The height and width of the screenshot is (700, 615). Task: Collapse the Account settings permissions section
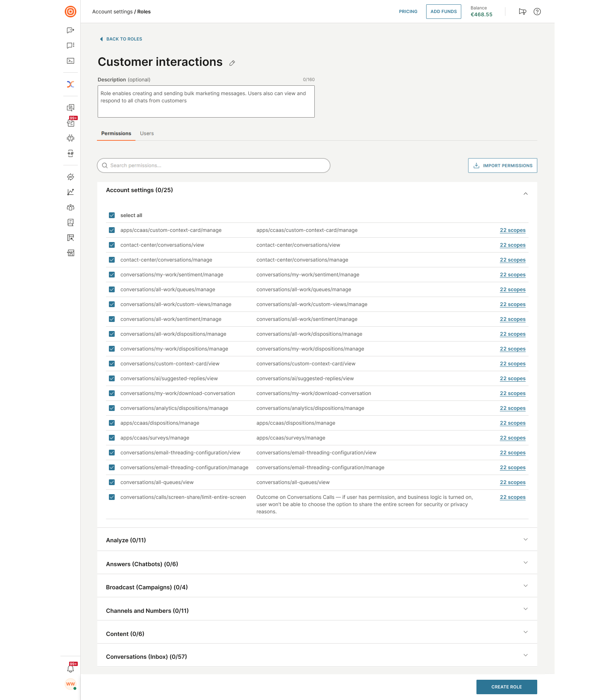[525, 194]
